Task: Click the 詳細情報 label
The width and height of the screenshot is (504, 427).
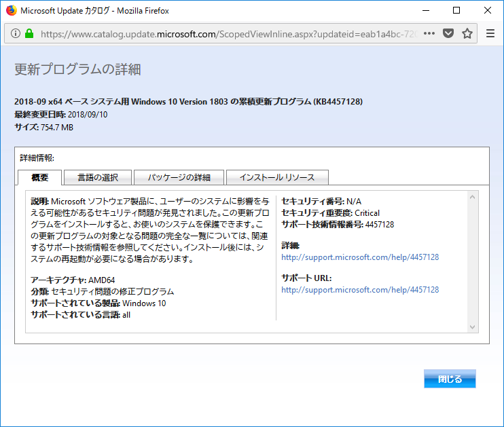Action: (x=37, y=158)
